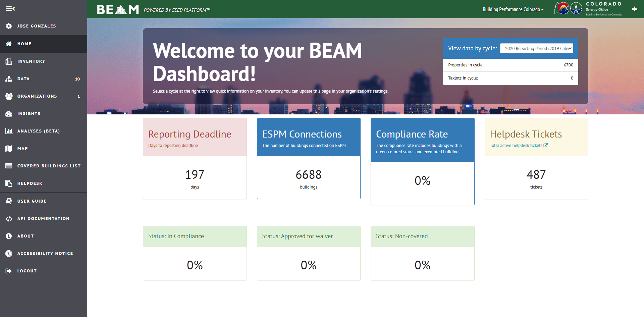This screenshot has height=317, width=644.
Task: Click the About info circle icon
Action: (9, 236)
